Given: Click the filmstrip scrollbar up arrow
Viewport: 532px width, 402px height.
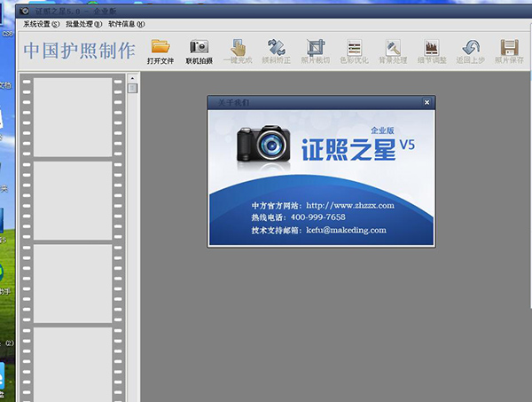Looking at the screenshot, I should (132, 78).
